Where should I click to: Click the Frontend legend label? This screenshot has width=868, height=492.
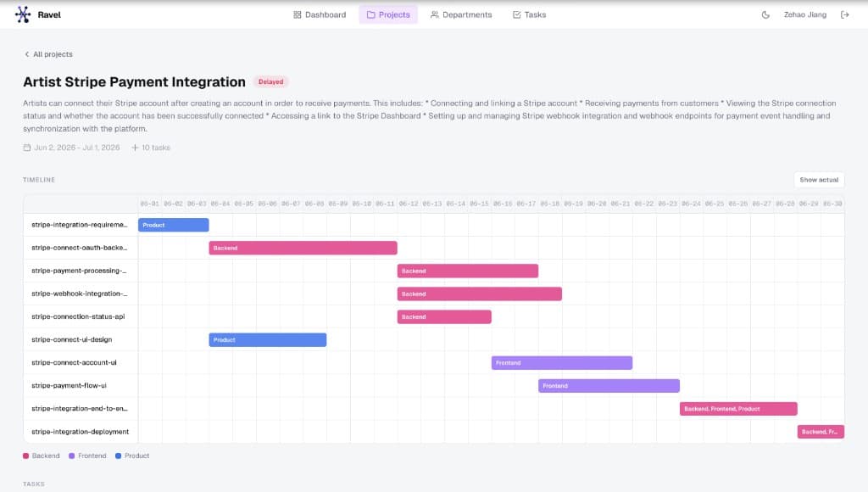(92, 456)
